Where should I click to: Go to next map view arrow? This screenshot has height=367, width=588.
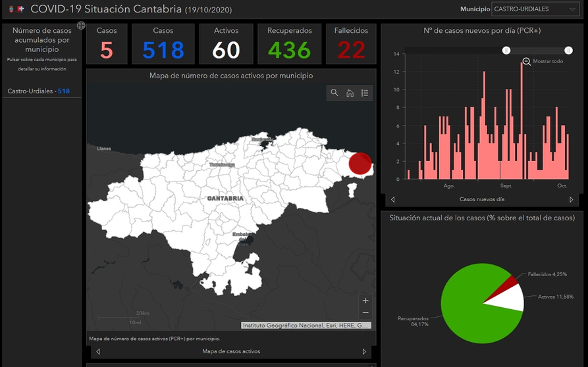tap(364, 352)
